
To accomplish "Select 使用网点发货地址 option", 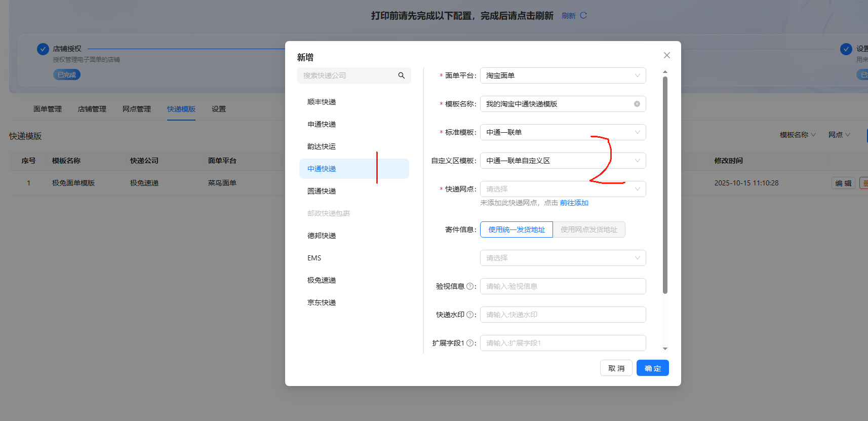I will pos(588,229).
